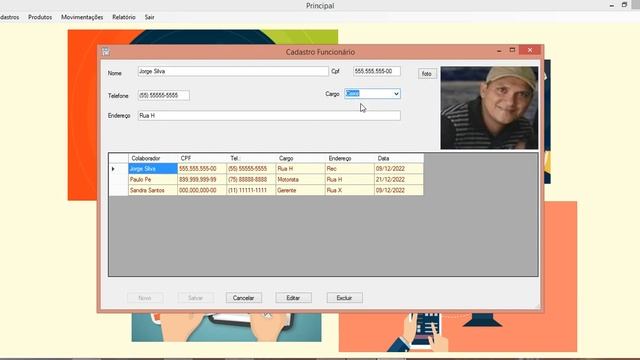Image resolution: width=640 pixels, height=360 pixels.
Task: Sort by the Colaborador column header
Action: (x=153, y=158)
